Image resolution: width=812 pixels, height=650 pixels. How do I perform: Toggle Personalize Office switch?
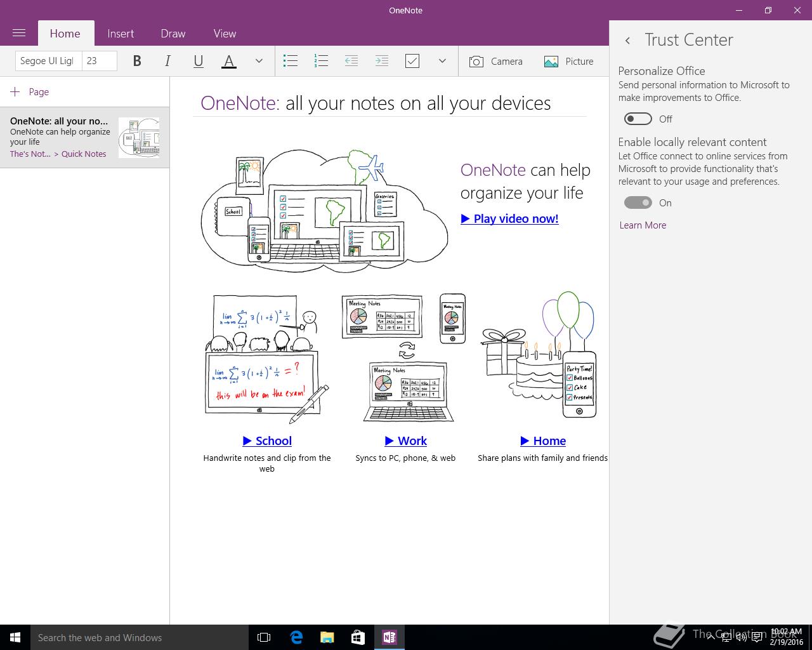pos(638,119)
